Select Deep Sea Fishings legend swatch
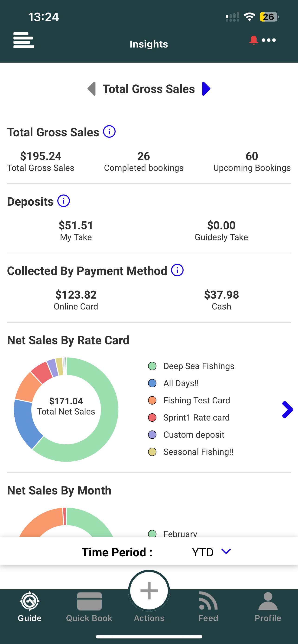Viewport: 298px width, 644px height. click(152, 366)
